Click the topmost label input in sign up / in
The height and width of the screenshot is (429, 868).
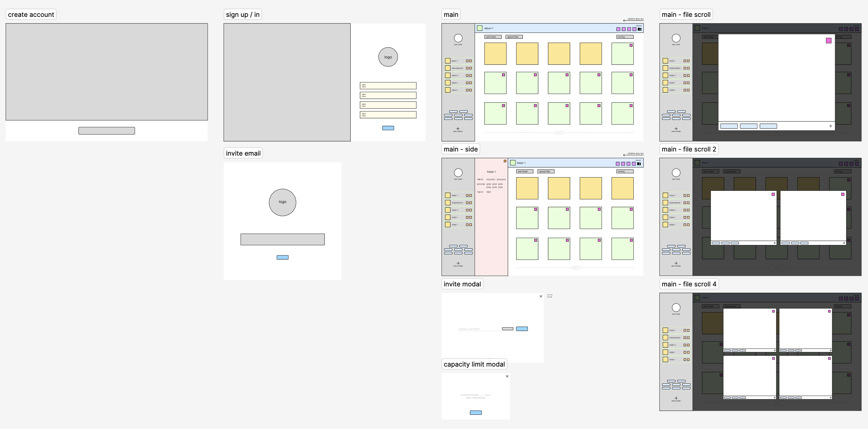(388, 86)
